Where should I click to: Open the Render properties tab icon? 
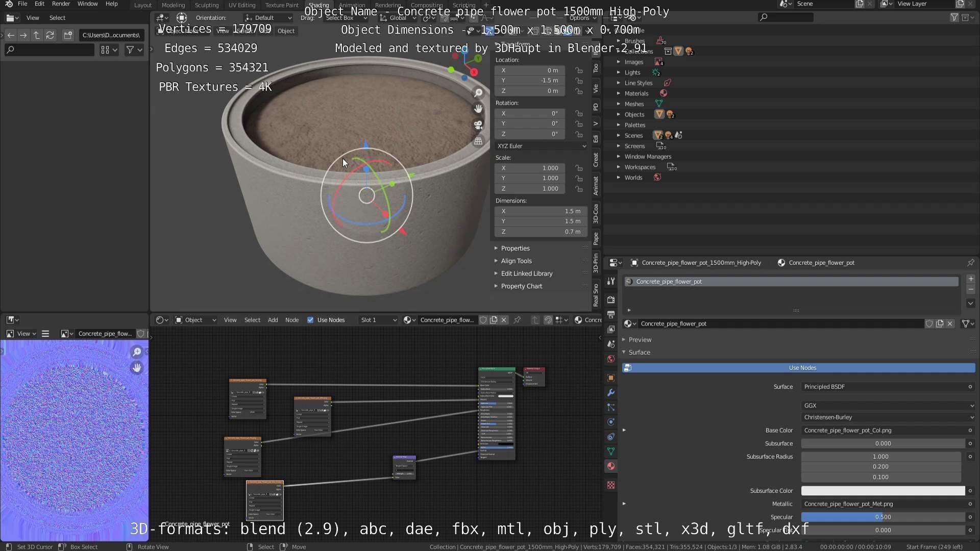point(611,299)
